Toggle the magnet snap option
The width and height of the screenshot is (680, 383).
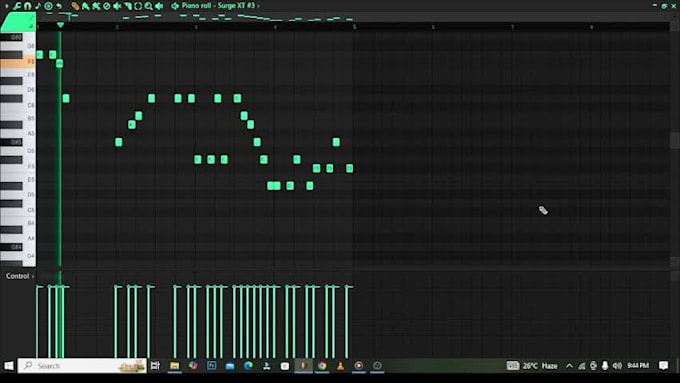tap(27, 6)
